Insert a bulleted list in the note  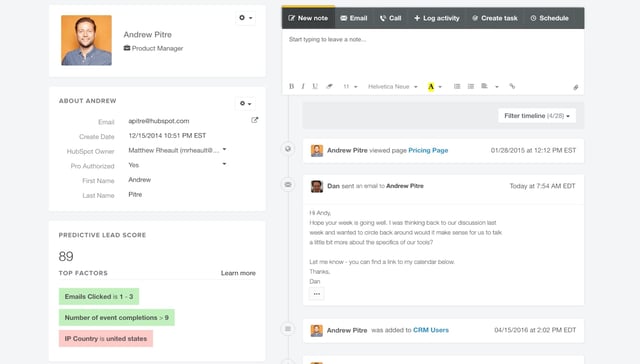(x=457, y=86)
